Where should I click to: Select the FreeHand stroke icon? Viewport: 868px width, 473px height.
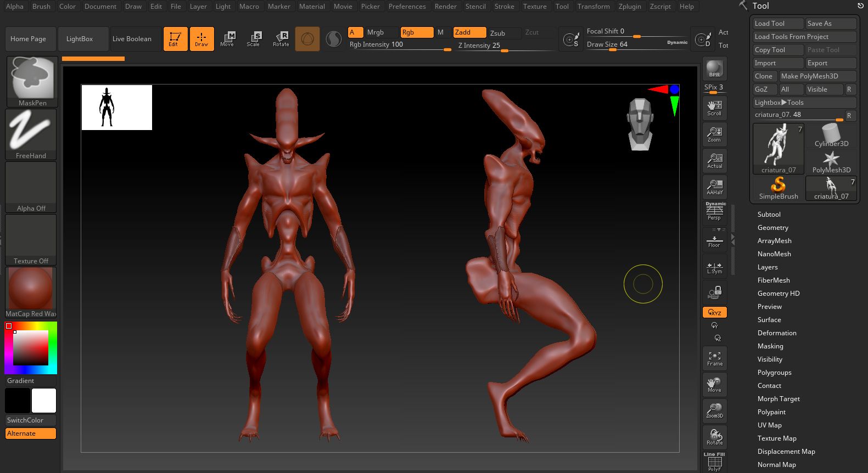pyautogui.click(x=31, y=133)
